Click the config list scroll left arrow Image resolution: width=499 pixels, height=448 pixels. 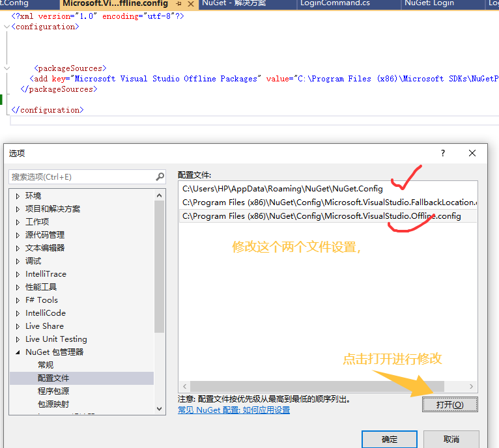(184, 386)
